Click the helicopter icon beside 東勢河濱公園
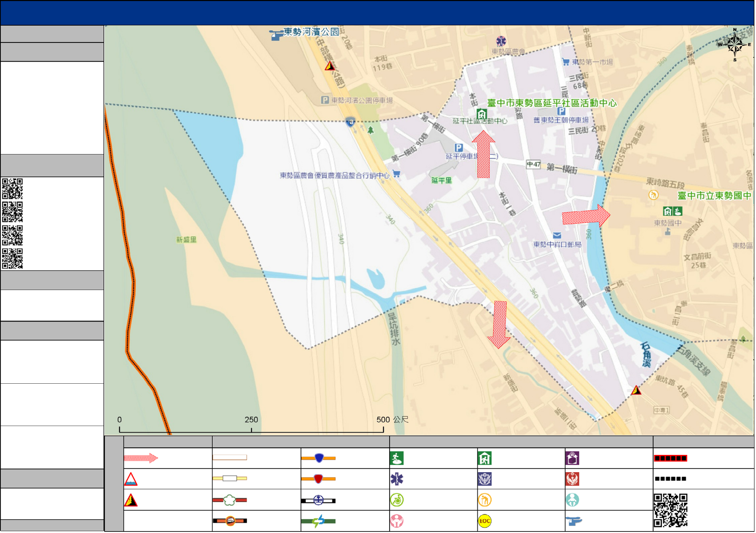 coord(276,35)
